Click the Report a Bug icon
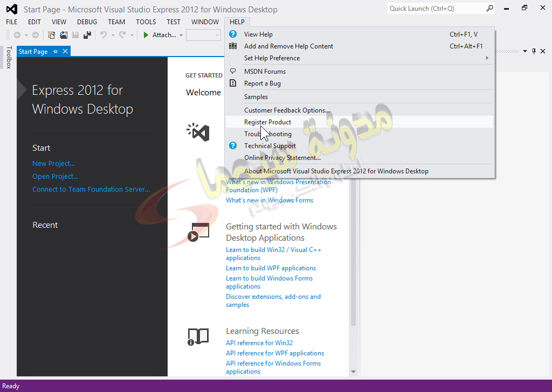The height and width of the screenshot is (392, 552). (x=233, y=83)
